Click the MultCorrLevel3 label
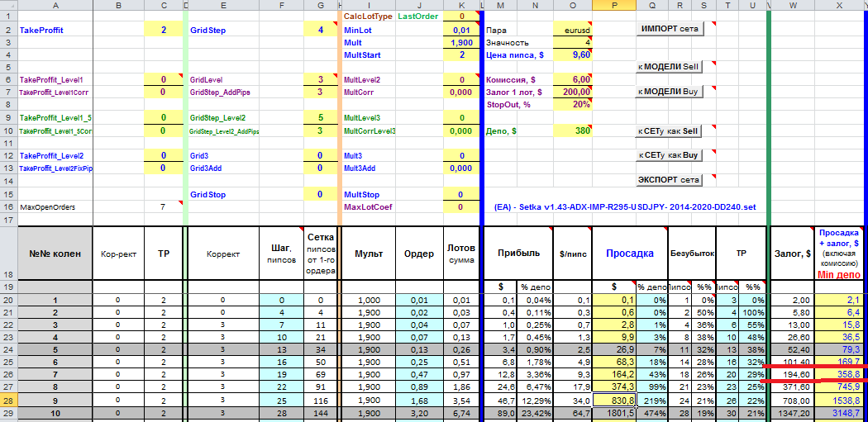Screen dimensions: 868x422 pos(370,131)
